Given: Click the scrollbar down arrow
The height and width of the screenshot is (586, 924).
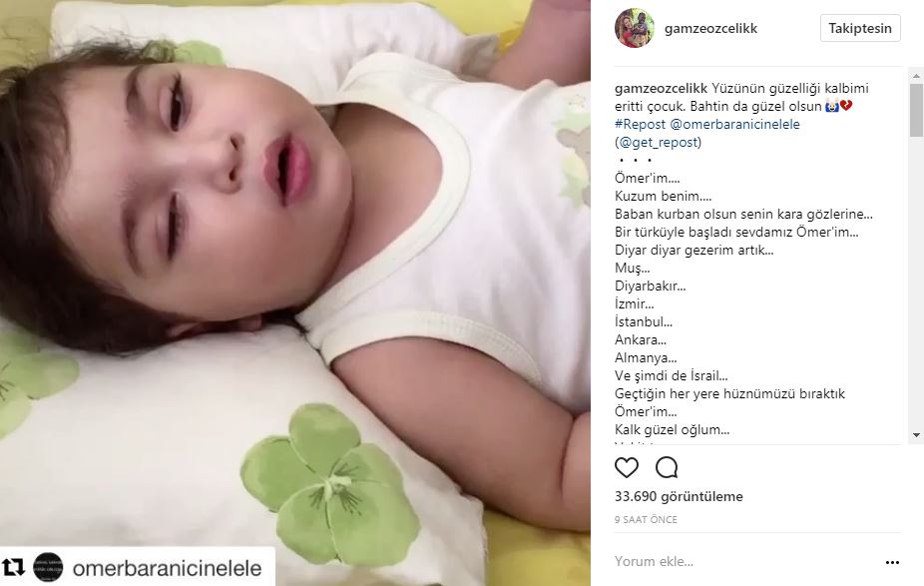Looking at the screenshot, I should click(916, 435).
